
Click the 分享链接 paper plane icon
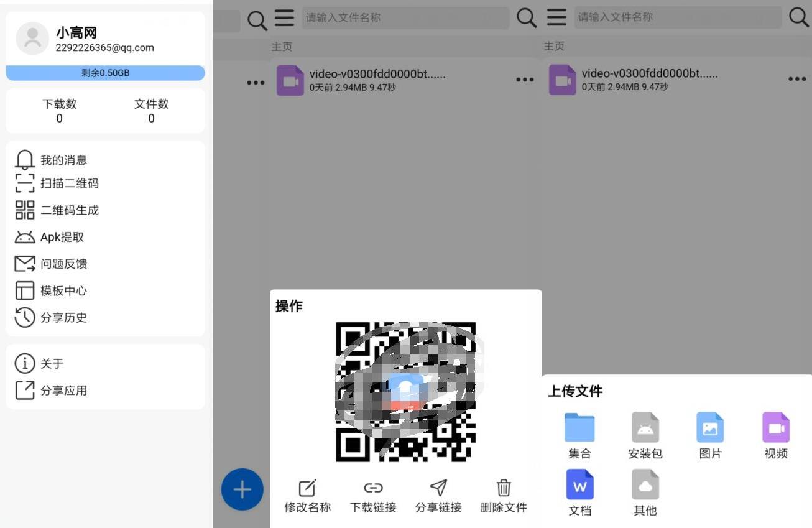(x=438, y=488)
